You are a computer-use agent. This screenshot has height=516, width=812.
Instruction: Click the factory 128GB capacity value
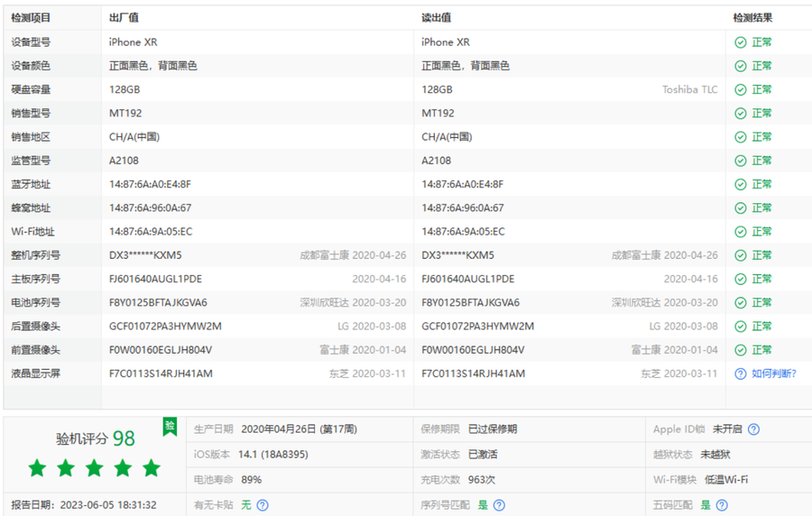click(125, 89)
